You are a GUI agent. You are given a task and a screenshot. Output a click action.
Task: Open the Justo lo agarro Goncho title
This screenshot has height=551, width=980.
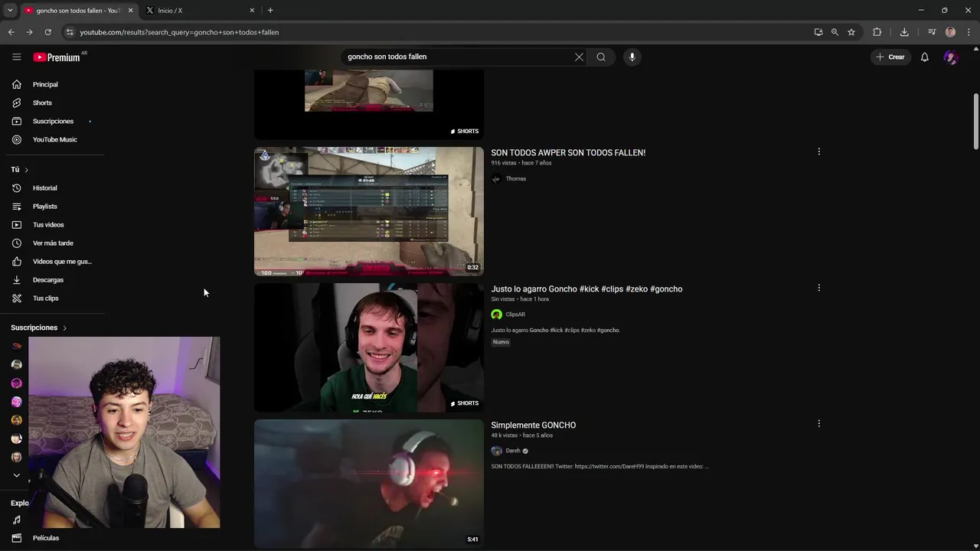586,289
